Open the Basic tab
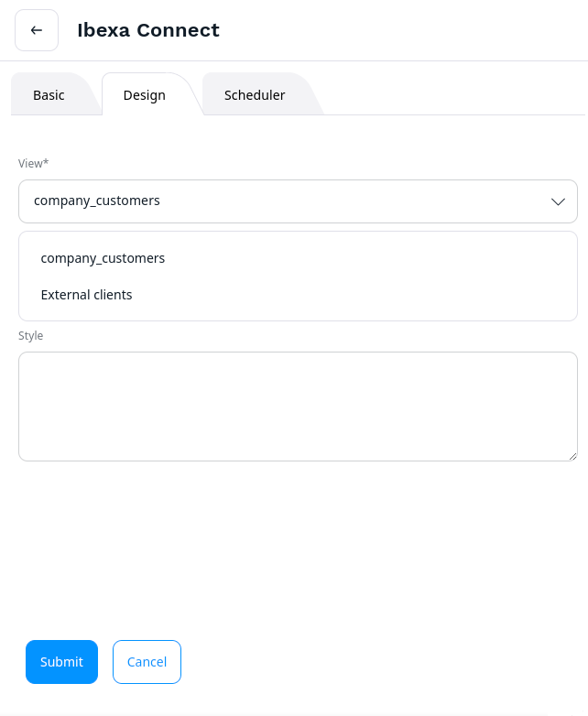Image resolution: width=588 pixels, height=716 pixels. pos(49,95)
